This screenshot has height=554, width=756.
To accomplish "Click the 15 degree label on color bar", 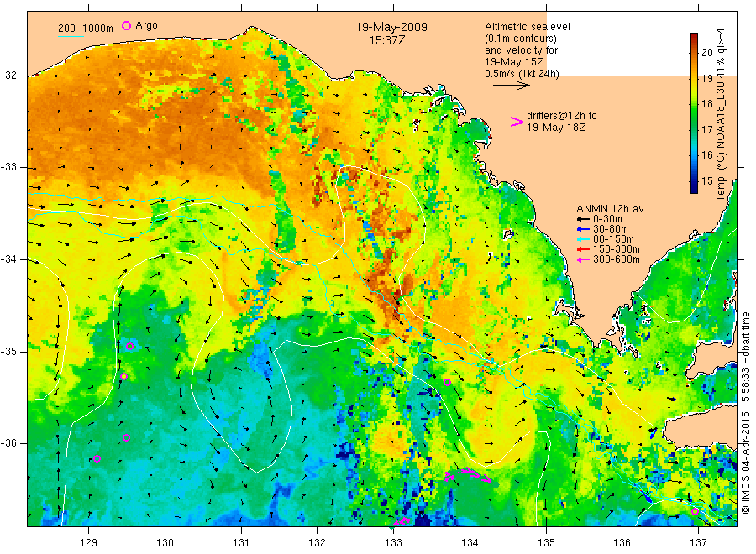I will [x=707, y=181].
